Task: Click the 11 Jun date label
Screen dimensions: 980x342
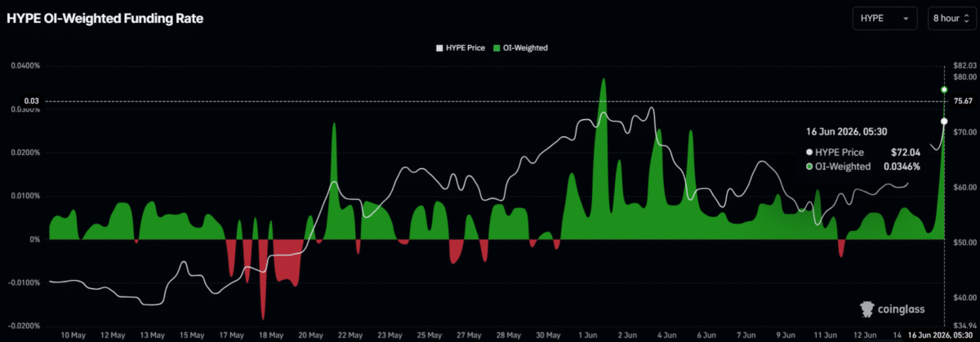Action: pyautogui.click(x=825, y=335)
